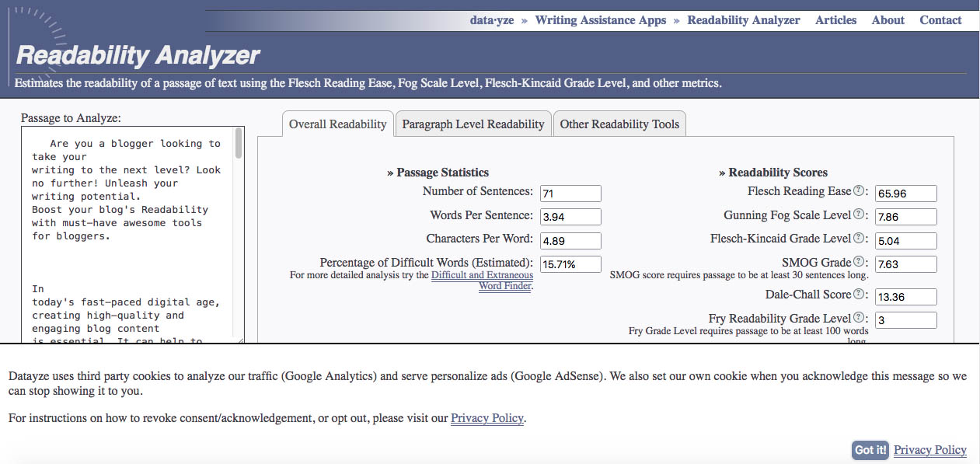Switch to Overall Readability tab
Viewport: 980px width, 464px height.
(x=337, y=124)
